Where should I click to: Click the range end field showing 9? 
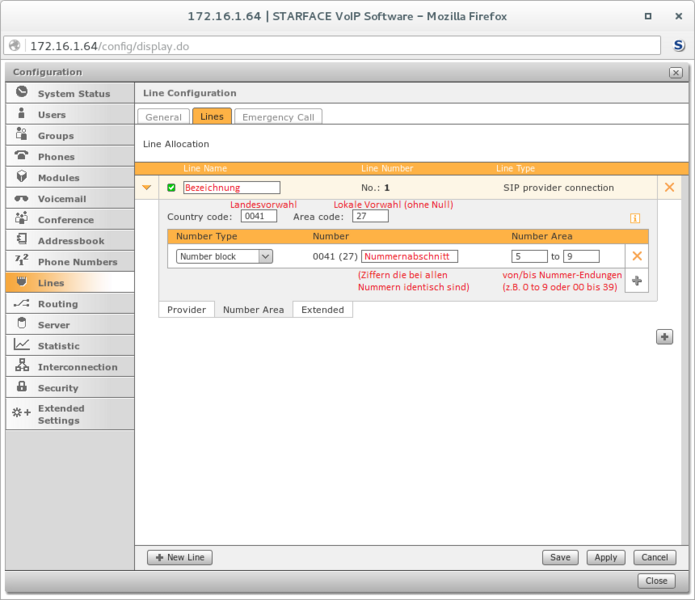point(582,257)
